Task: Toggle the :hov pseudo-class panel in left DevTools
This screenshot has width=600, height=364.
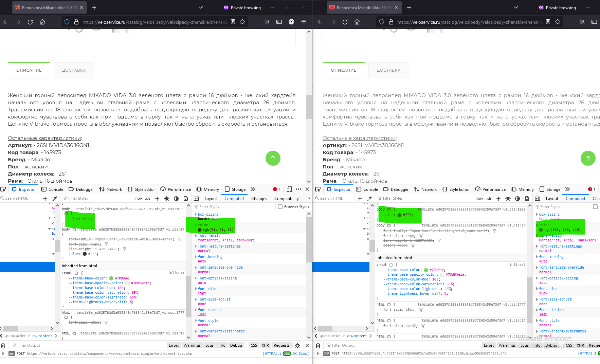Action: point(138,199)
